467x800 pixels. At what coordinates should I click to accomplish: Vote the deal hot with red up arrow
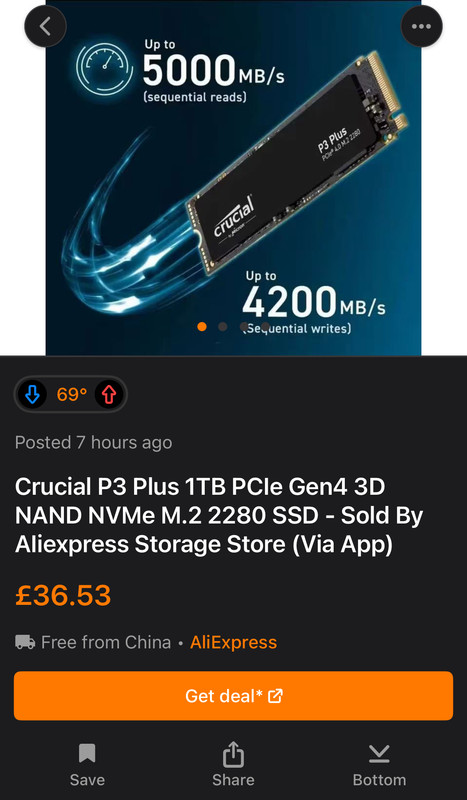pos(109,394)
